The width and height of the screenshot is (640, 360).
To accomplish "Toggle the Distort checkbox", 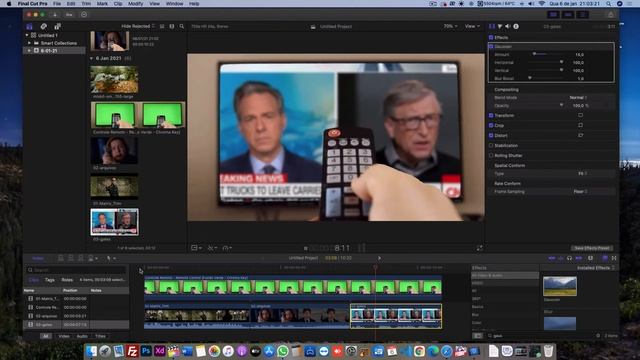I will point(491,136).
